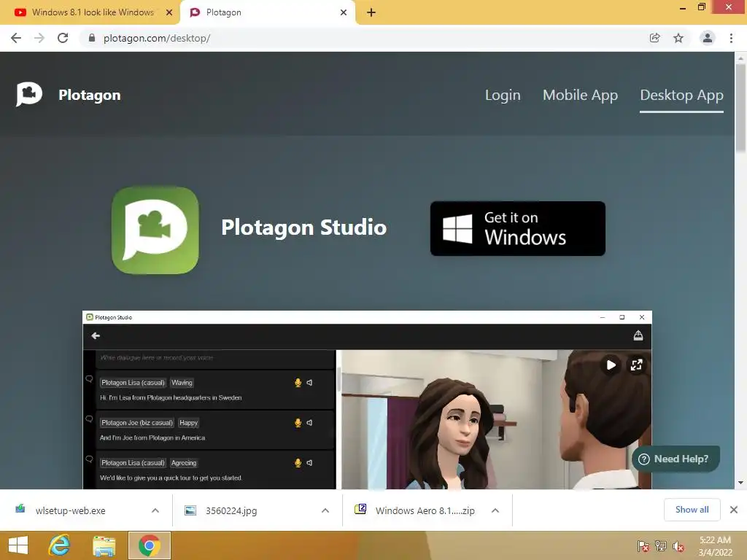Close the downloads bar

[x=734, y=510]
